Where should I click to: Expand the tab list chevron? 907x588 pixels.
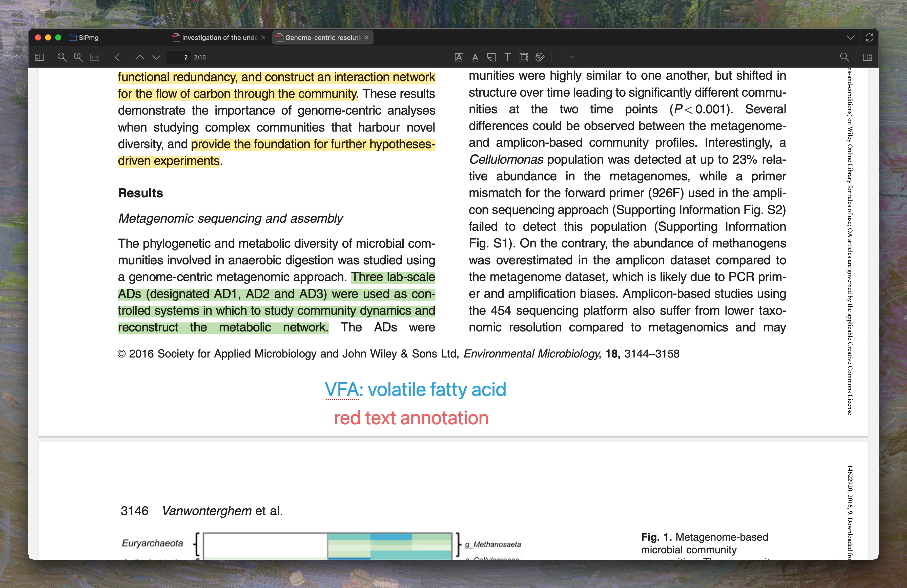(x=850, y=37)
